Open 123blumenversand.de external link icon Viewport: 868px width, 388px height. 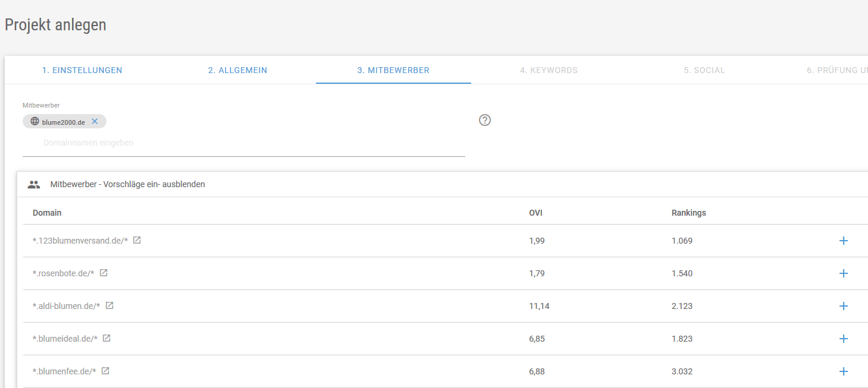click(x=137, y=241)
